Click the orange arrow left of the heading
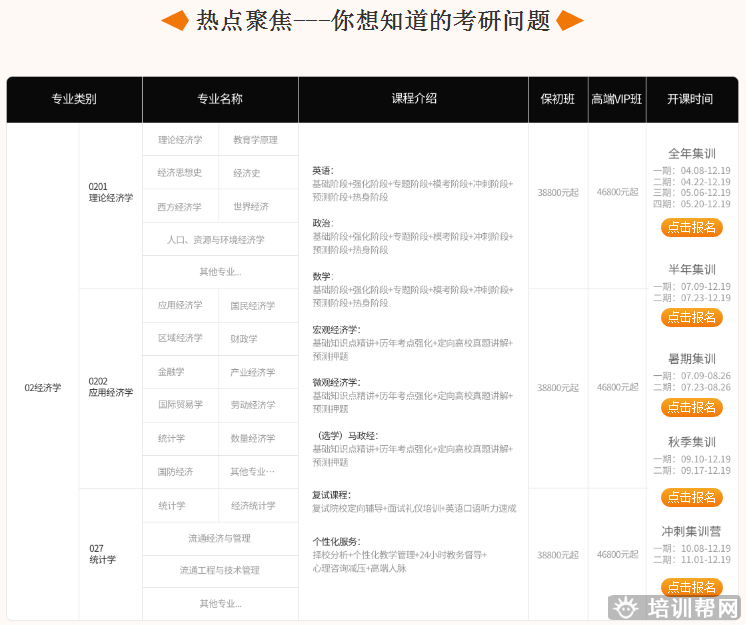The image size is (746, 625). (174, 20)
